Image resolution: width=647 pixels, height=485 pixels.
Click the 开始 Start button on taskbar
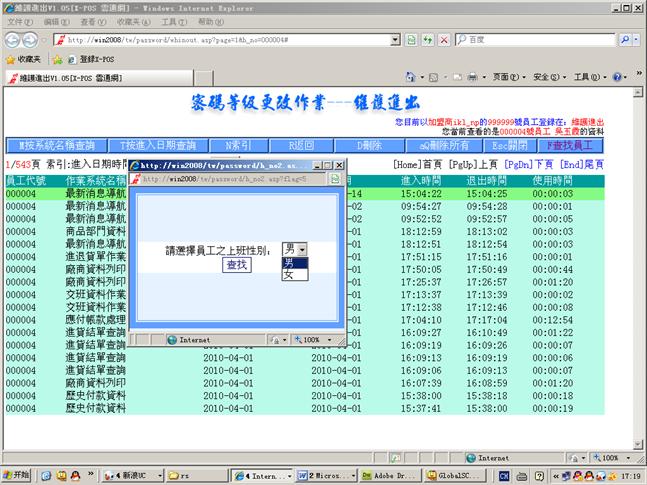17,476
